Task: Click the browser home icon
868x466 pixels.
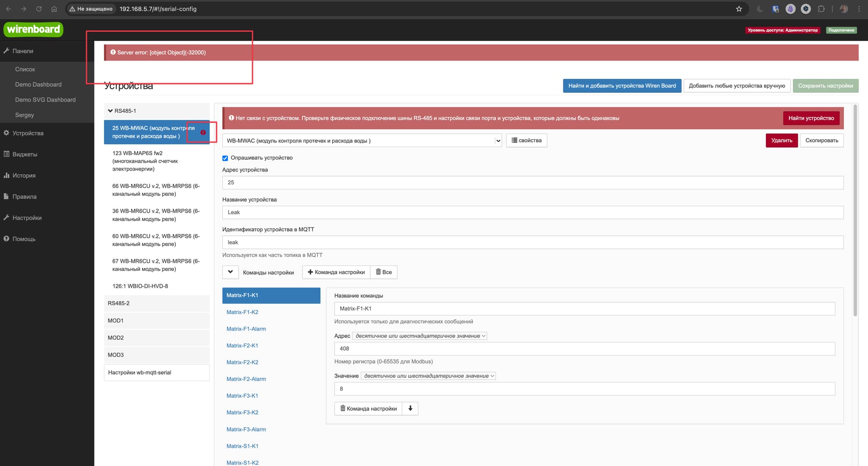Action: (x=54, y=9)
